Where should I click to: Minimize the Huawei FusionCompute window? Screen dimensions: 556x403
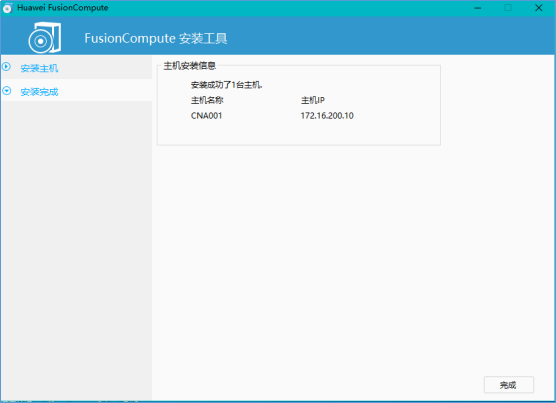478,8
